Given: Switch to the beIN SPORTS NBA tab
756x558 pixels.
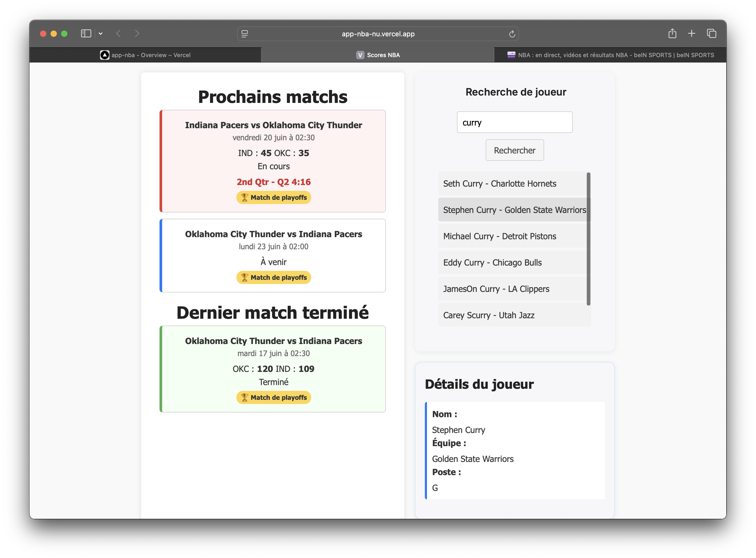Looking at the screenshot, I should point(610,55).
